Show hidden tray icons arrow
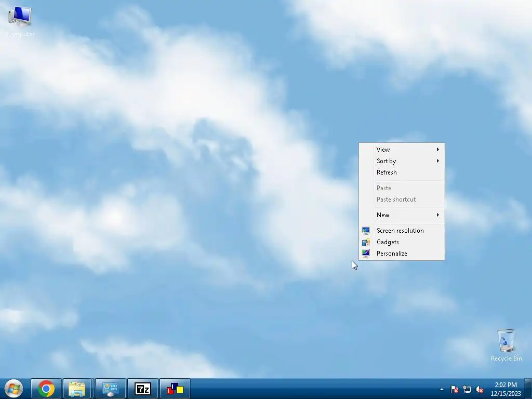The image size is (532, 399). click(442, 389)
